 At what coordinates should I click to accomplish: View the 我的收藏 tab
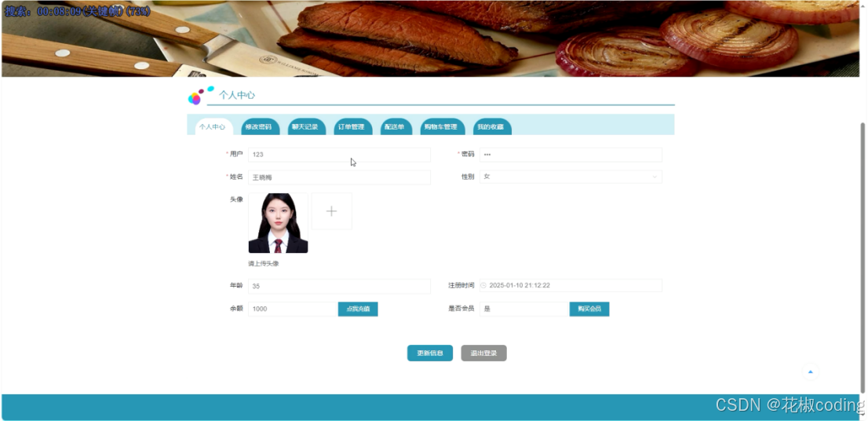tap(491, 127)
